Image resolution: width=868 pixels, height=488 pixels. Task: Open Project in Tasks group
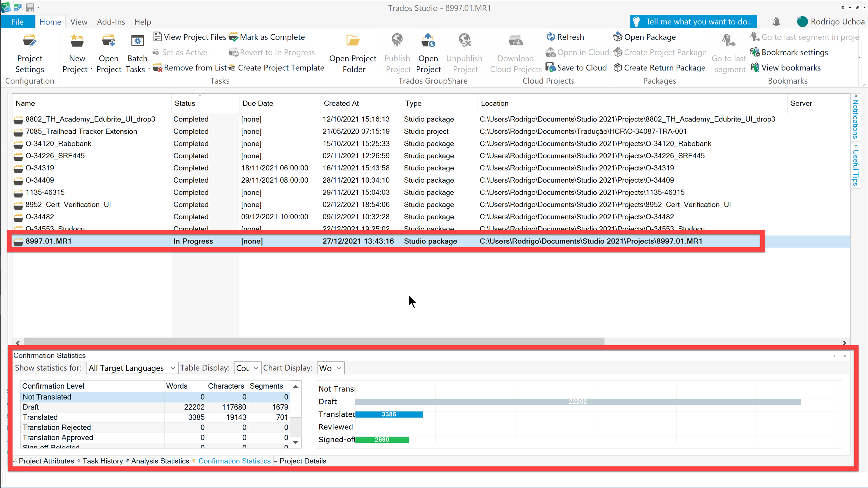point(109,53)
